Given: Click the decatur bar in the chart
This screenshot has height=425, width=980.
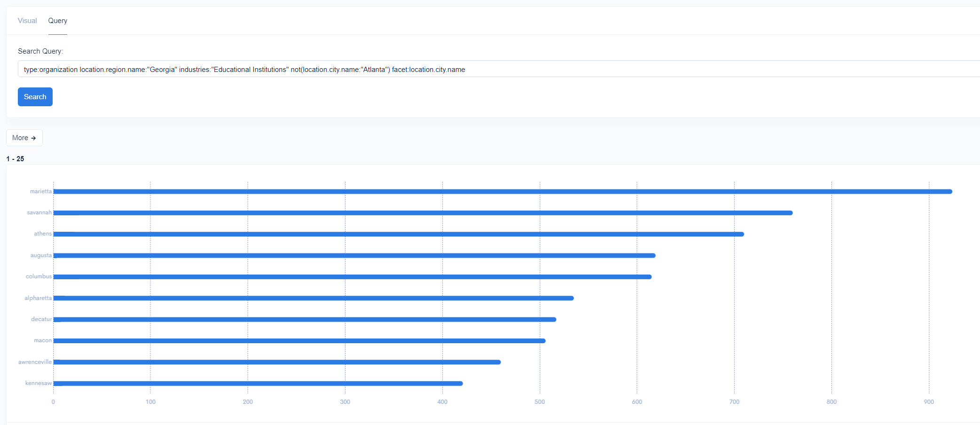Looking at the screenshot, I should (x=305, y=320).
